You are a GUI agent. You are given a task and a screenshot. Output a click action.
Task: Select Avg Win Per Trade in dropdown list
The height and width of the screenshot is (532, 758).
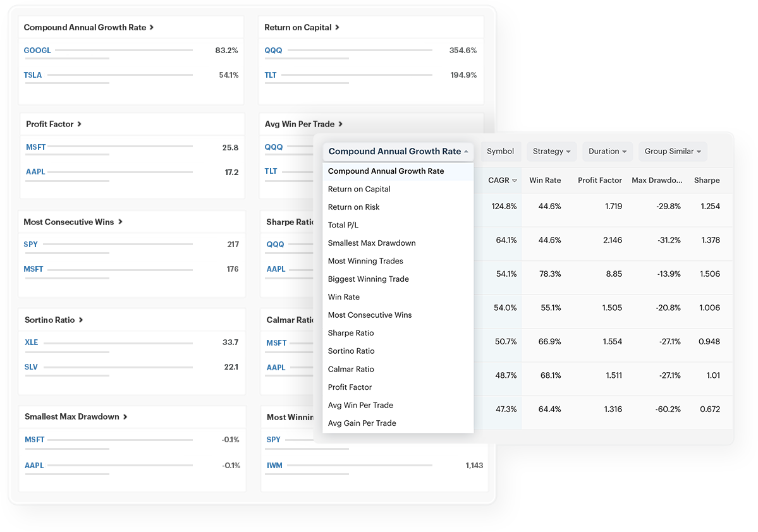tap(398, 405)
